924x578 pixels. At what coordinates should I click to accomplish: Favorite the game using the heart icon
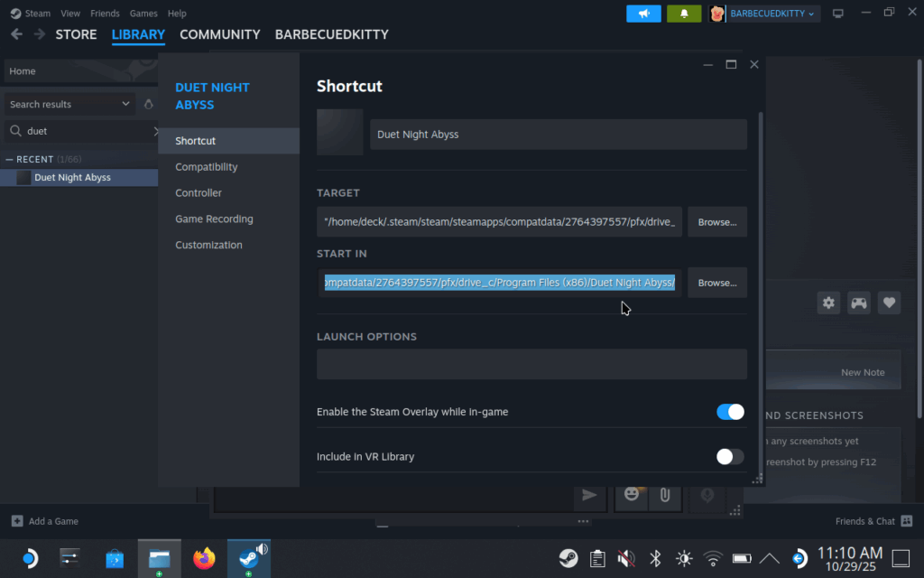tap(889, 303)
